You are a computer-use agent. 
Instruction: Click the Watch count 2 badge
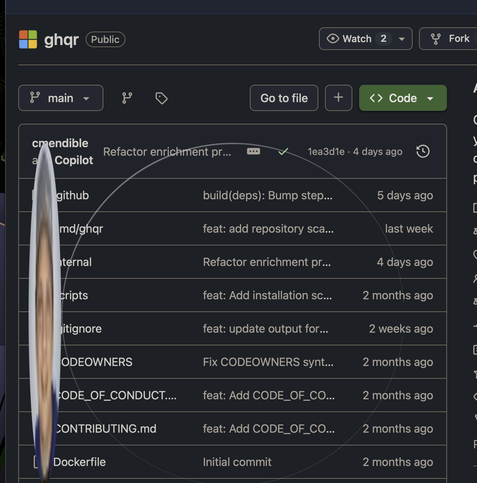(x=383, y=39)
